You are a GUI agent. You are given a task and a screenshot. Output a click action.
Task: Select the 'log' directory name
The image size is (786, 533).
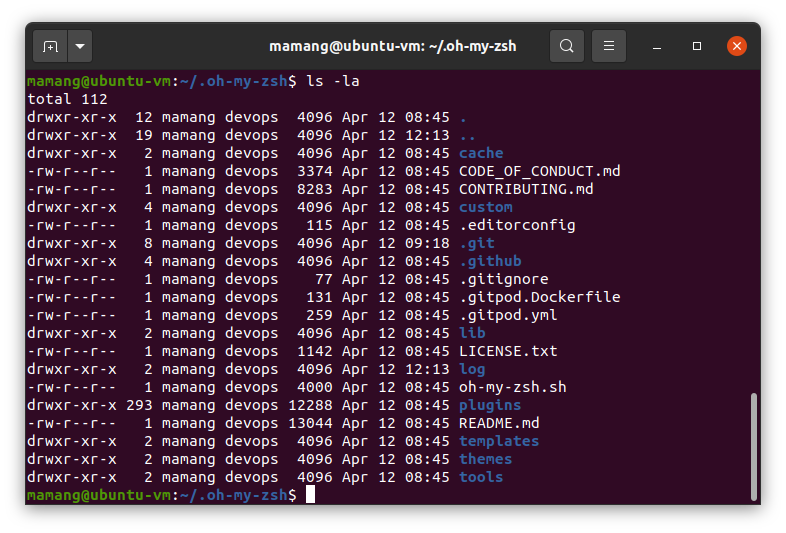point(472,370)
